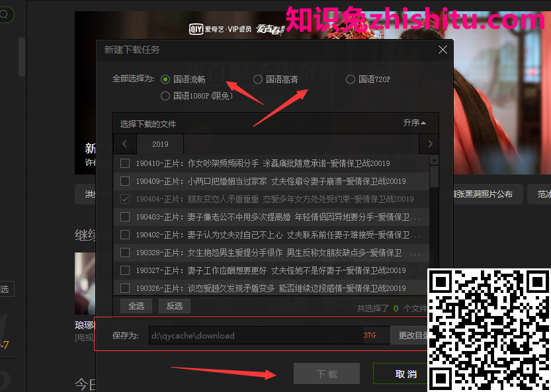The width and height of the screenshot is (551, 392).
Task: Go to previous year tabs with left chevron
Action: click(x=124, y=144)
